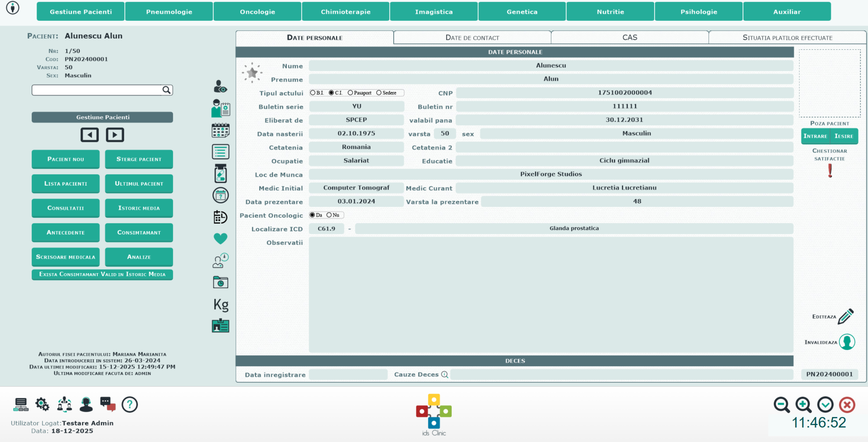The height and width of the screenshot is (442, 868).
Task: Open the chat messages icon in bottom toolbar
Action: [108, 404]
